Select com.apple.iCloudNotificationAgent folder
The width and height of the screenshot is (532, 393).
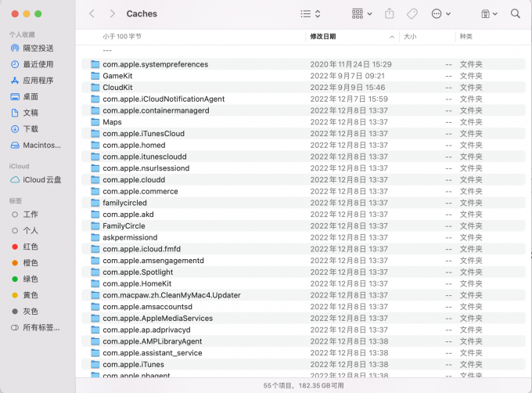[x=304, y=99]
